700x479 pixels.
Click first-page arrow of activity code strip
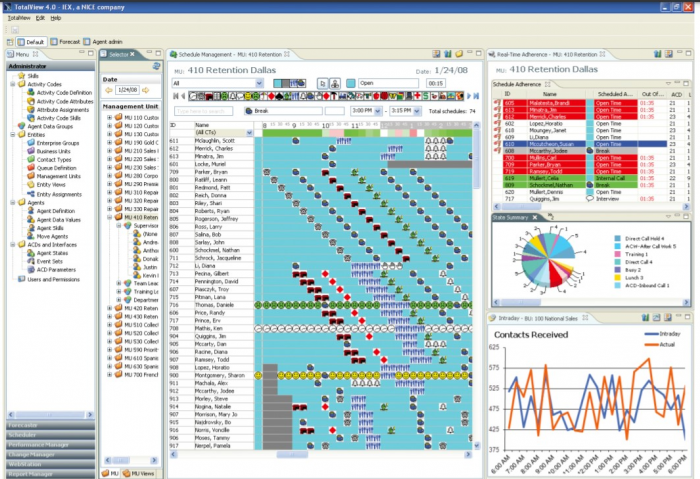click(175, 96)
